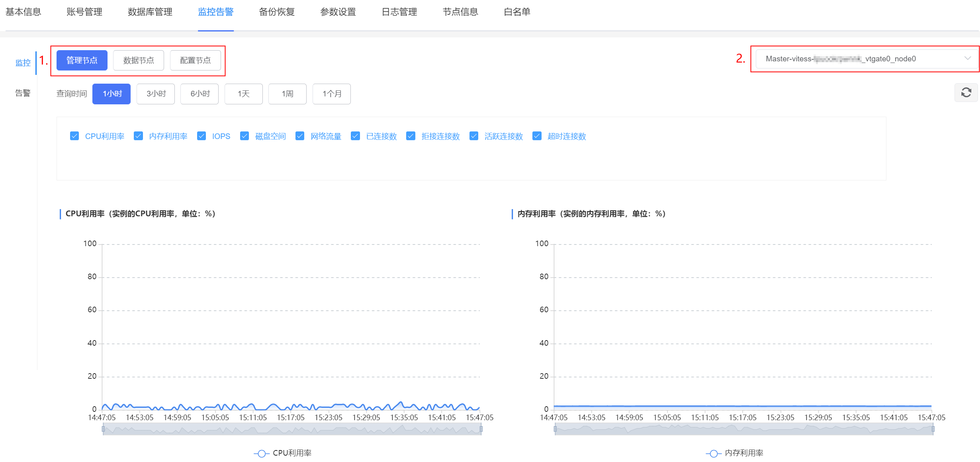Click the 内存利用率 chart legend marker
Image resolution: width=980 pixels, height=462 pixels.
coord(713,453)
